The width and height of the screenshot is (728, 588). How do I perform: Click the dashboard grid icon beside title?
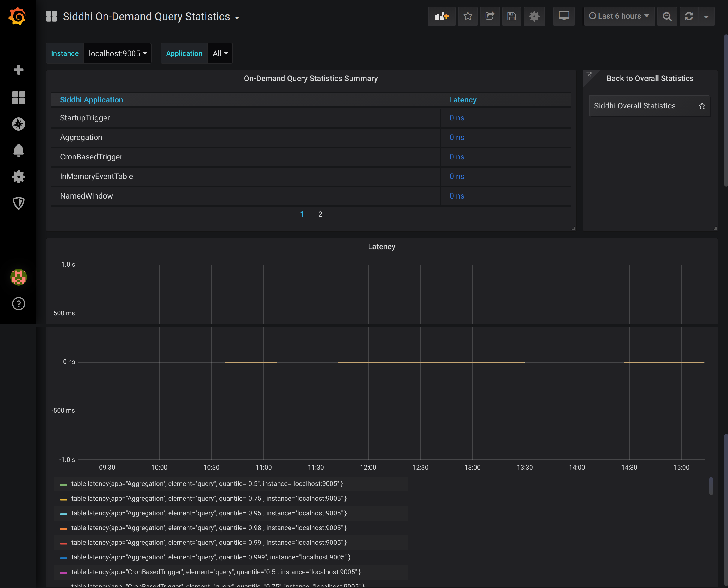(51, 16)
